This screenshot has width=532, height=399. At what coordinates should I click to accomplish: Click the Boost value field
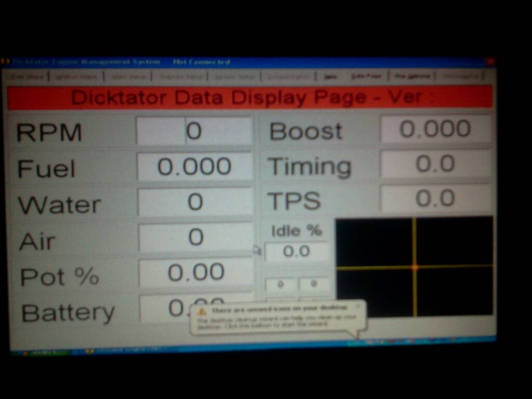click(435, 129)
